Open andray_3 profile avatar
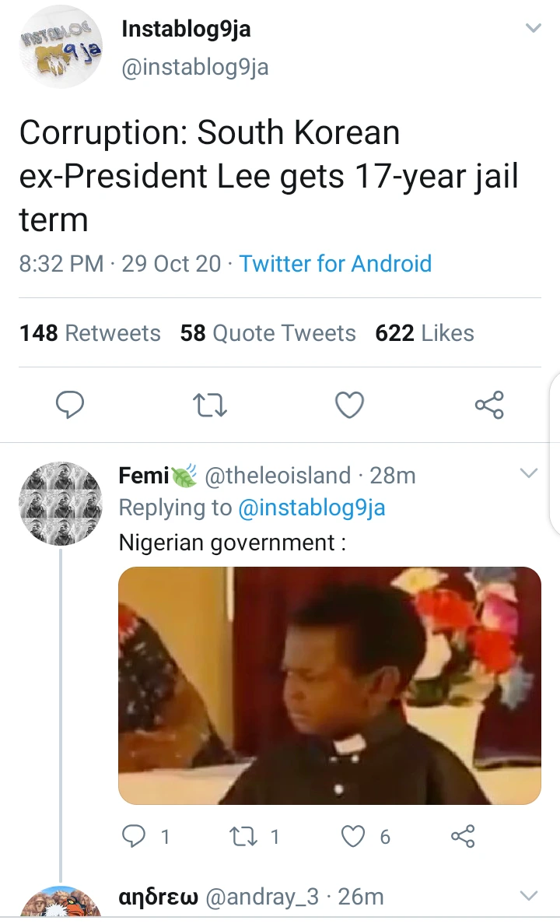 click(x=61, y=907)
